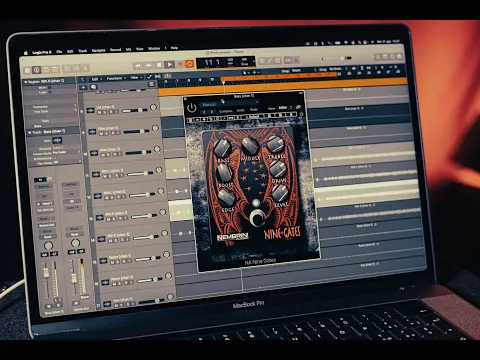Go to next preset arrow in plugin
Image resolution: width=480 pixels, height=360 pixels.
(212, 112)
